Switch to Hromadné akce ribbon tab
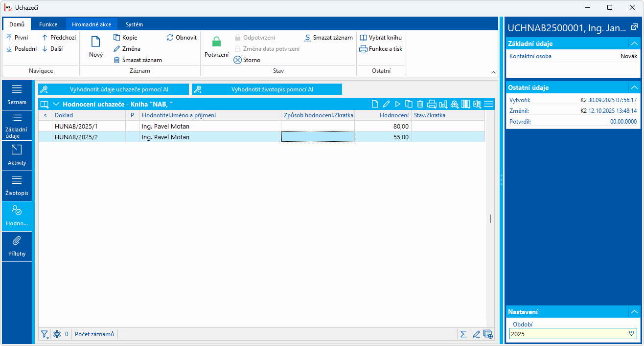The image size is (644, 346). pyautogui.click(x=92, y=24)
